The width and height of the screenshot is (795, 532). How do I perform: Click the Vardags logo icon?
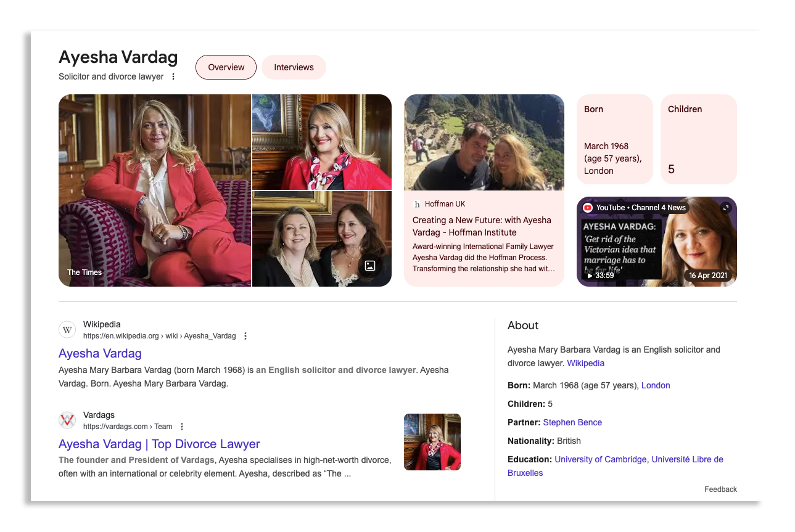click(67, 420)
